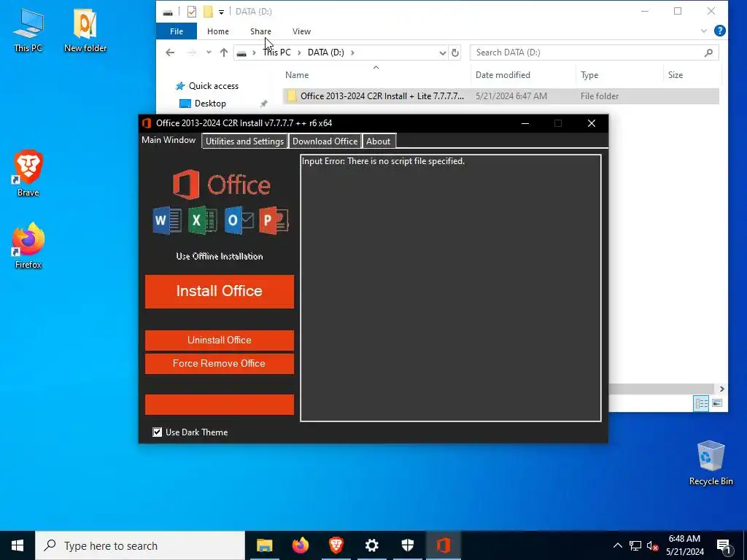Image resolution: width=747 pixels, height=560 pixels.
Task: Expand address bar history dropdown
Action: click(443, 52)
